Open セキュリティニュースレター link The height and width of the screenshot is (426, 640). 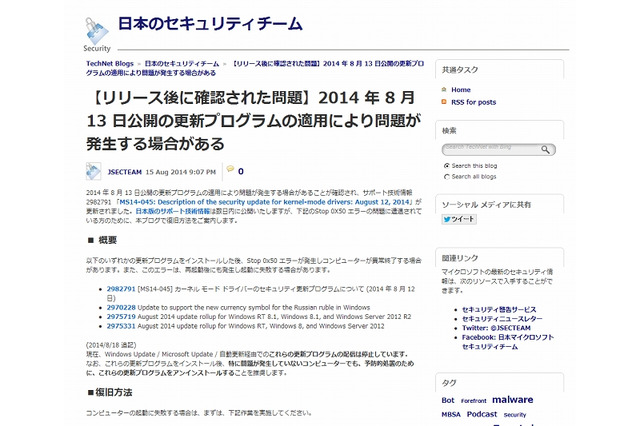pyautogui.click(x=502, y=319)
